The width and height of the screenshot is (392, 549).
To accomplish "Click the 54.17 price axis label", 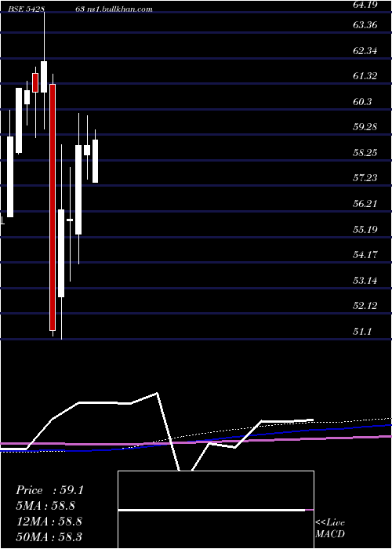I will pos(365,255).
